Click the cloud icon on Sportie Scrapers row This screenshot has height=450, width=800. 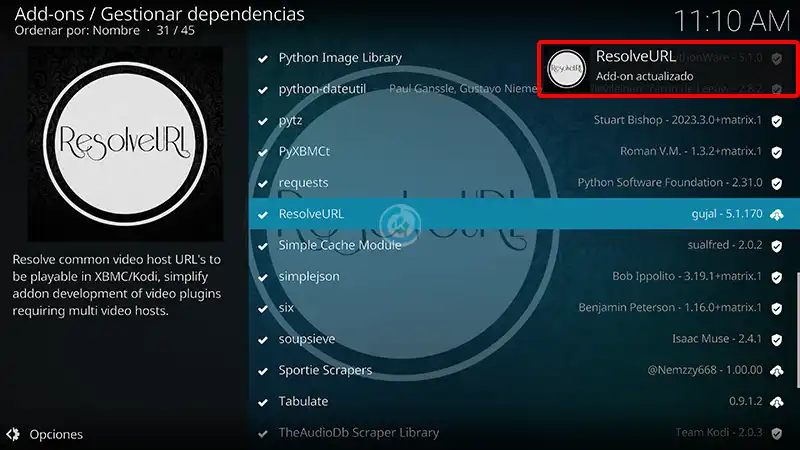pyautogui.click(x=777, y=370)
